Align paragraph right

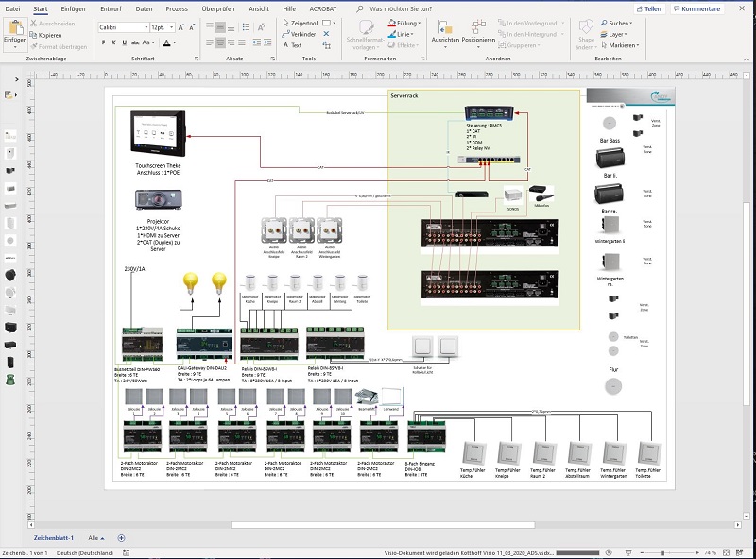click(x=231, y=42)
